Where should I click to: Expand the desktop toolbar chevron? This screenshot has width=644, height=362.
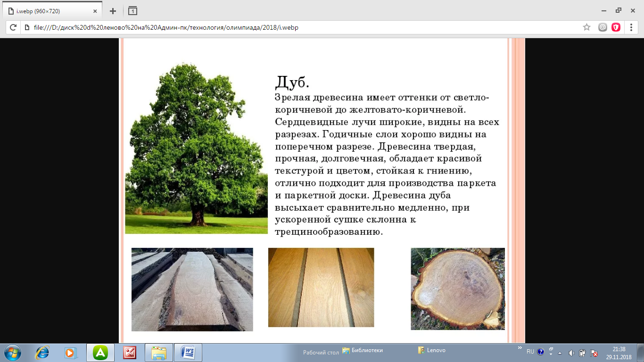pos(520,348)
